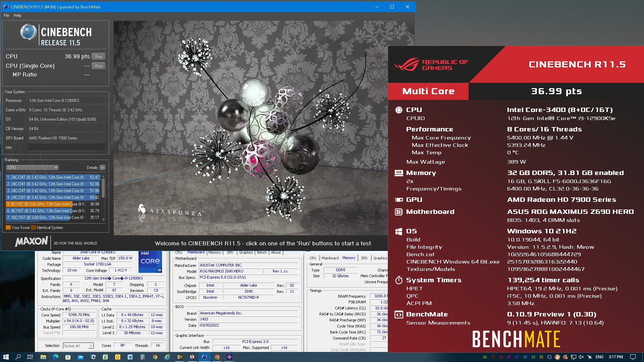Screen dimensions: 644x362
Task: Click the Memory module icon in BenchMate panel
Action: tap(398, 173)
